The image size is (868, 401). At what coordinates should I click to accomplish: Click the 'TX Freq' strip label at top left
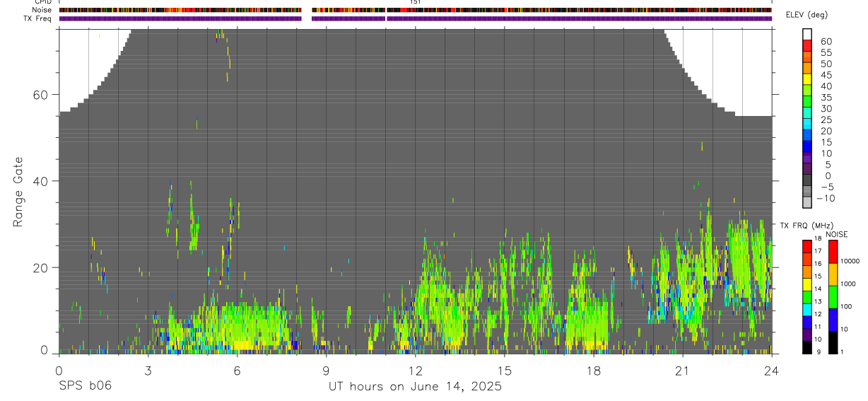click(x=39, y=18)
